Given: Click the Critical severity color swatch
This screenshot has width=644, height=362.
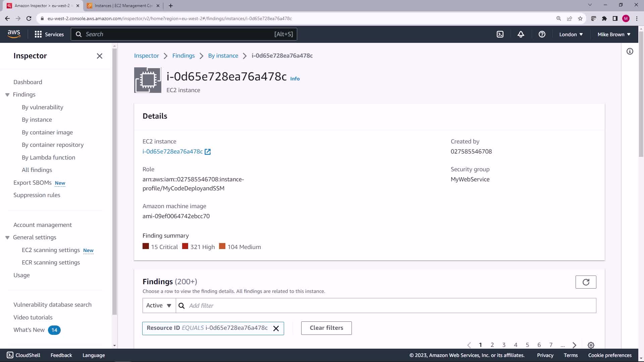Looking at the screenshot, I should 146,246.
